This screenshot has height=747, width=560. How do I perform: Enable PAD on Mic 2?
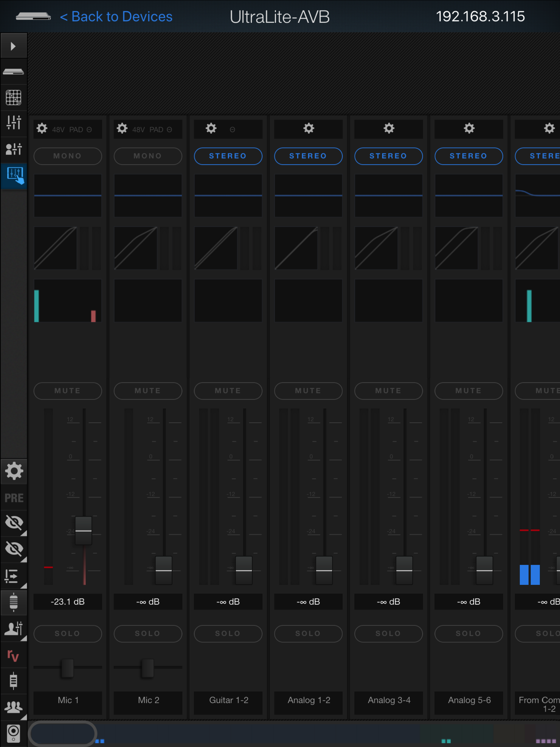tap(156, 130)
